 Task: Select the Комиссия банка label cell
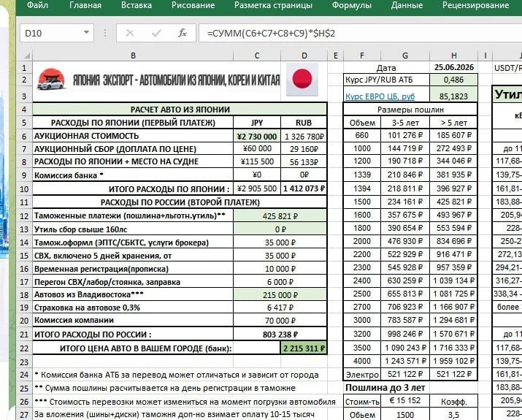pyautogui.click(x=133, y=175)
